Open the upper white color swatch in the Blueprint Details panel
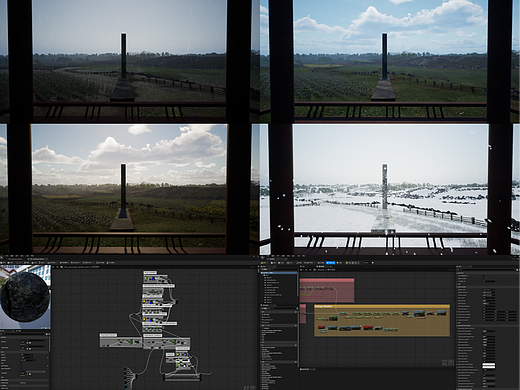The image size is (520, 390). (x=489, y=365)
